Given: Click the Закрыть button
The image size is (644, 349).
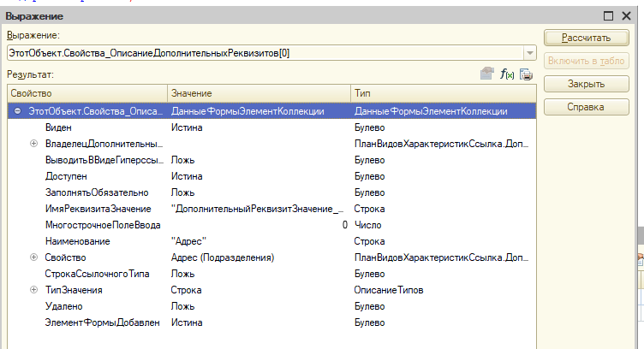Looking at the screenshot, I should click(586, 84).
